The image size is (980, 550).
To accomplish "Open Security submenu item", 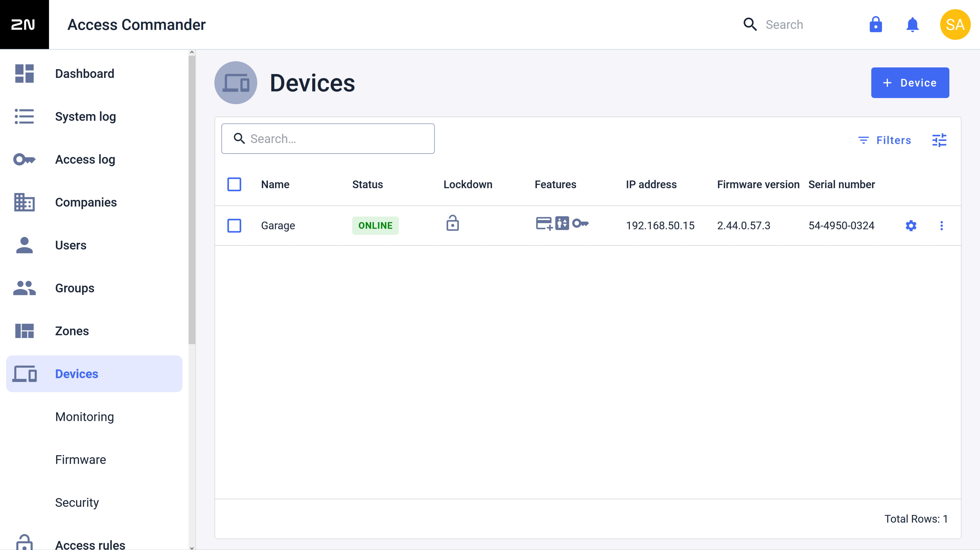I will [x=77, y=502].
